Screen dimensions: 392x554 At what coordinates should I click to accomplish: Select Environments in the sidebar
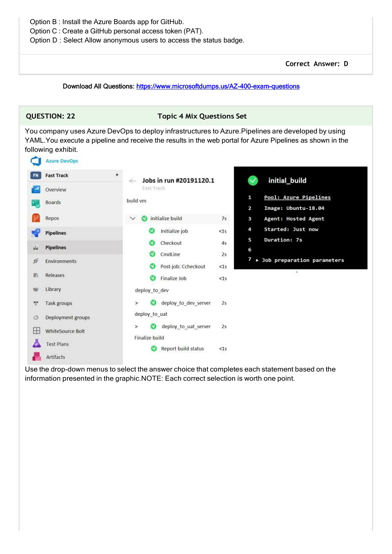(61, 261)
